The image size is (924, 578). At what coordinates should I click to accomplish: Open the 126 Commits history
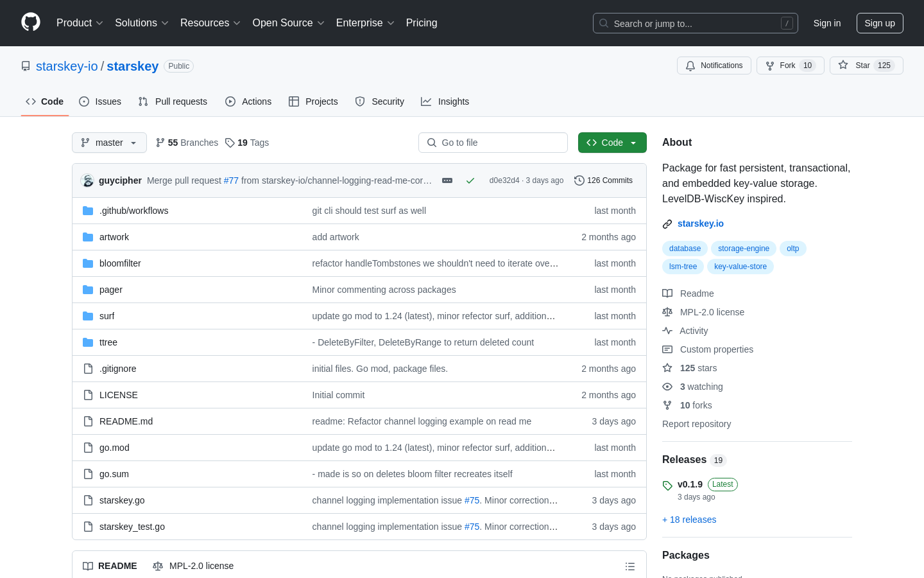[x=603, y=180]
